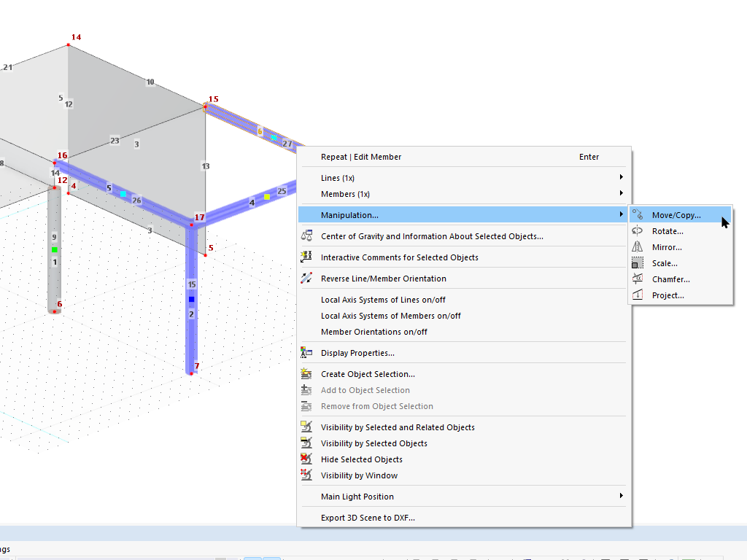Click the cyan marker on member 27

click(274, 137)
